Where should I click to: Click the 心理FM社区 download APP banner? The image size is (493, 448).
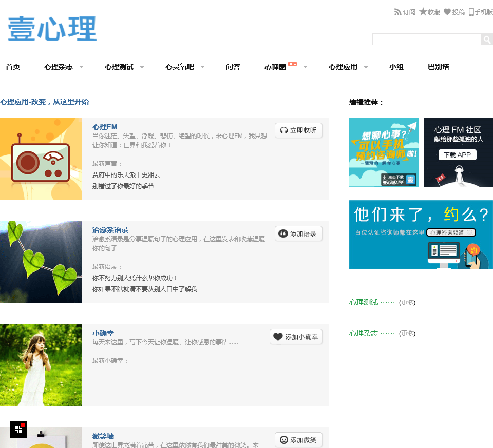[458, 152]
